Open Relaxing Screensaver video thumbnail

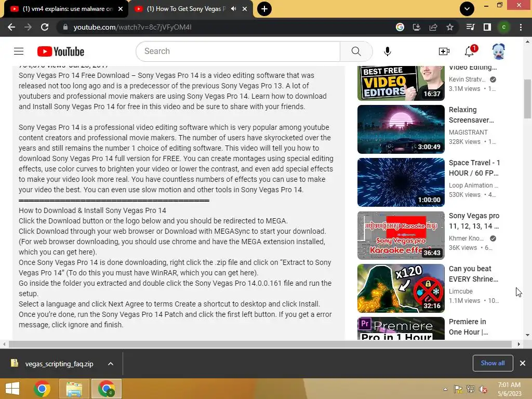click(x=401, y=129)
